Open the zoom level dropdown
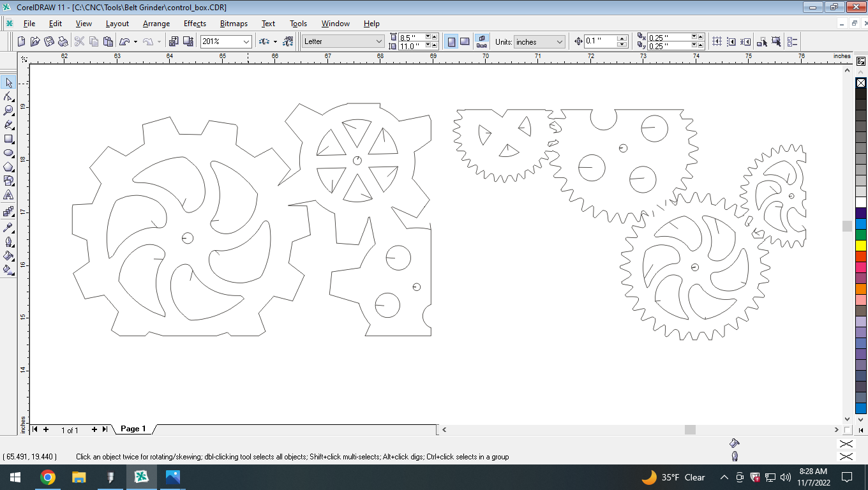This screenshot has height=490, width=868. (x=246, y=41)
